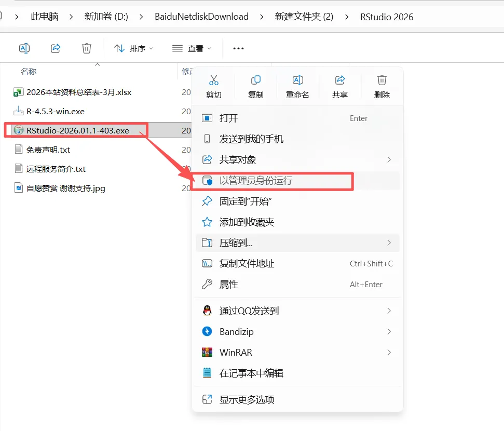Open 属性 from the context menu
This screenshot has width=504, height=431.
[x=297, y=285]
